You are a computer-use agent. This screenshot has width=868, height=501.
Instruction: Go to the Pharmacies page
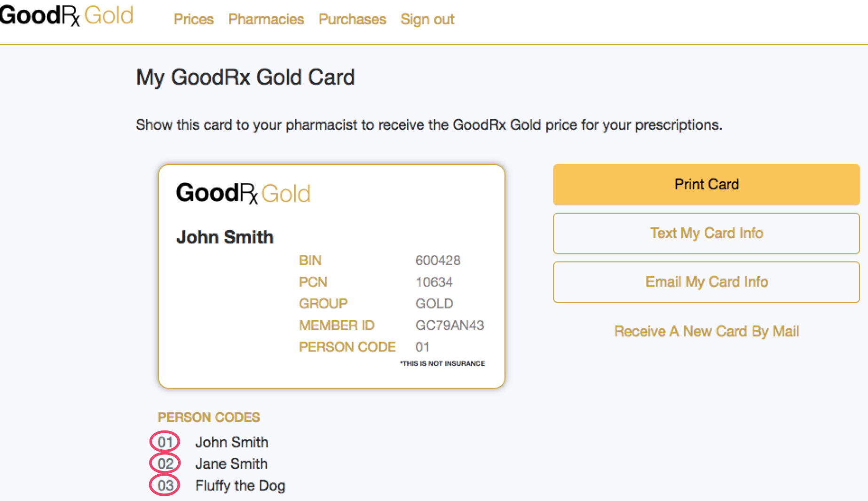point(266,19)
